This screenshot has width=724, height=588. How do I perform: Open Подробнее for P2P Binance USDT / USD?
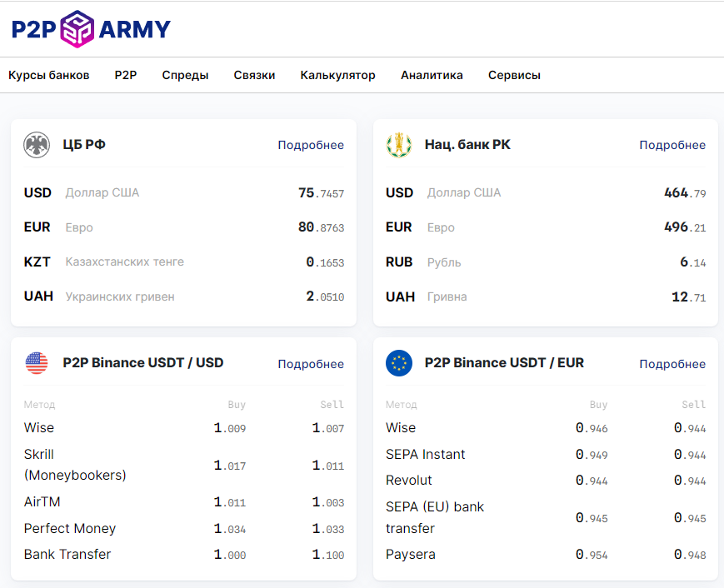point(311,364)
